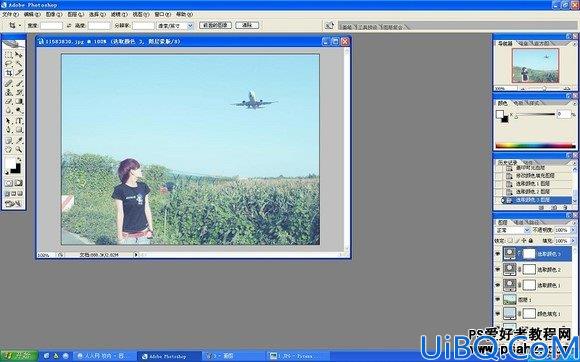Open the 图像 menu
Viewport: 580px width, 362px height.
54,14
